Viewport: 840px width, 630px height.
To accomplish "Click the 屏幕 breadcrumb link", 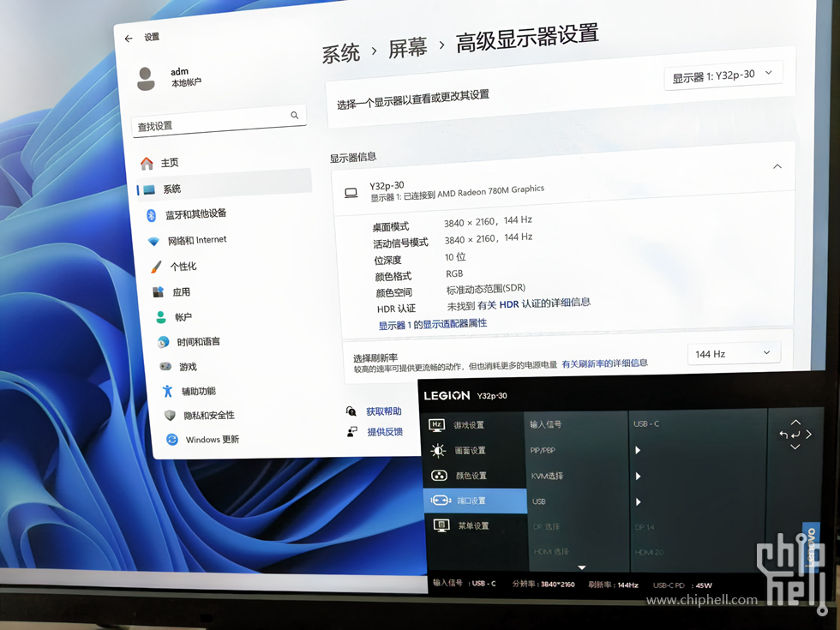I will point(407,49).
